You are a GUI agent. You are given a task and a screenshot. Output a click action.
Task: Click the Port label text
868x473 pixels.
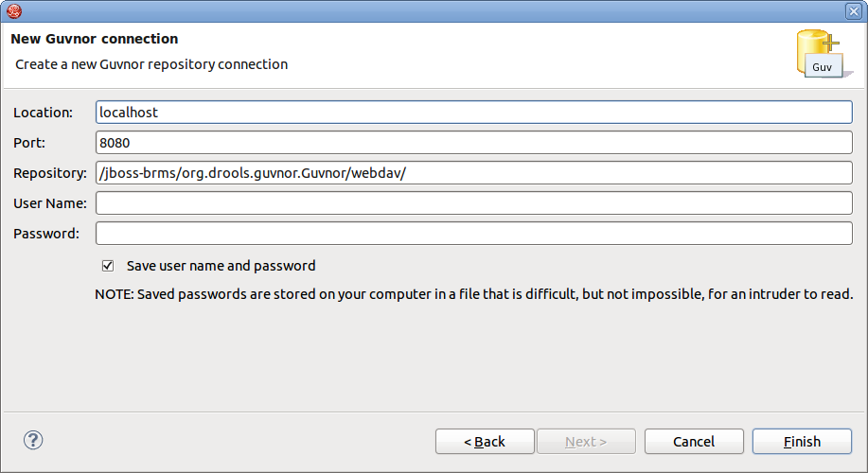click(29, 143)
